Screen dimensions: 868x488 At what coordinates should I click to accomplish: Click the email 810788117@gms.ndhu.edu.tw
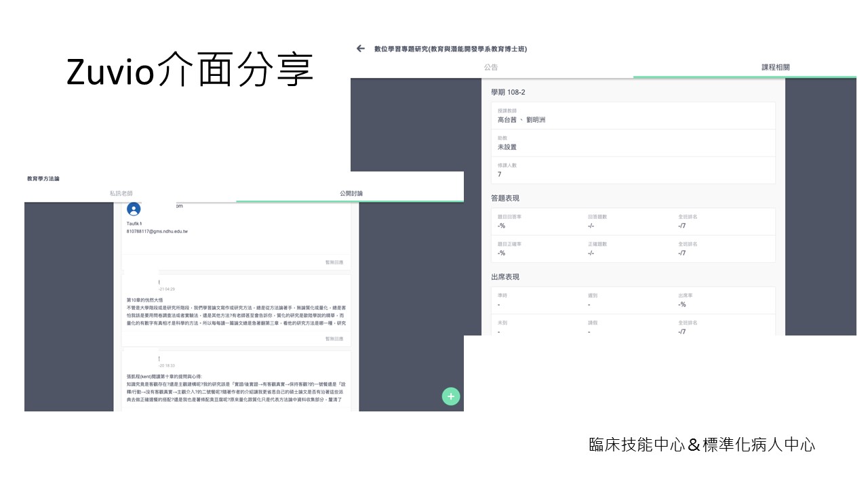pos(157,231)
